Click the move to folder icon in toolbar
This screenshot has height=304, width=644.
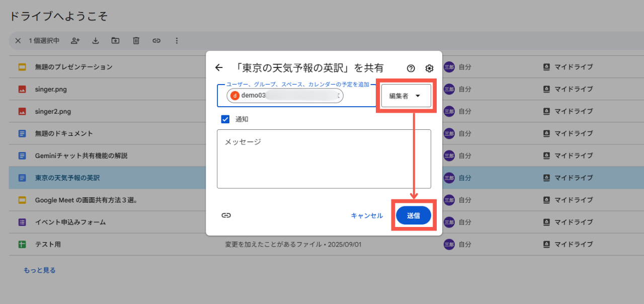click(116, 41)
